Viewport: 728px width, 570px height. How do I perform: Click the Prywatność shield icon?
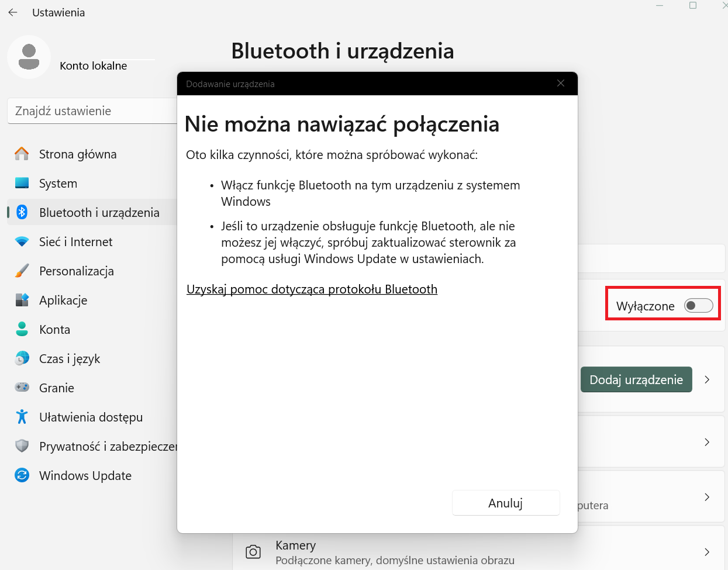(22, 446)
